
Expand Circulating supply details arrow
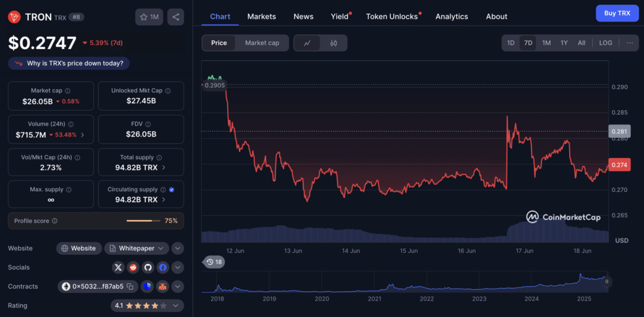164,199
